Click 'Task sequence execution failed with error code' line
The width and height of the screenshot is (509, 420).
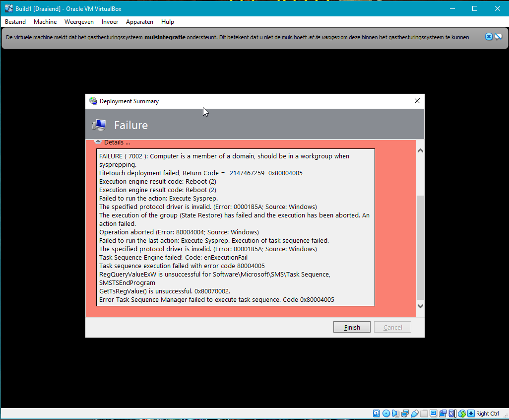point(182,266)
